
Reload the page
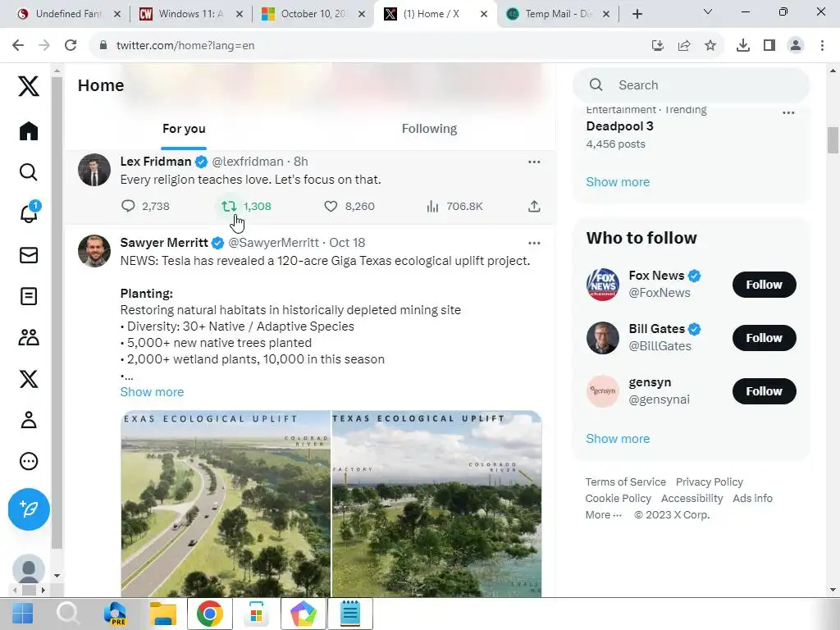click(x=71, y=46)
